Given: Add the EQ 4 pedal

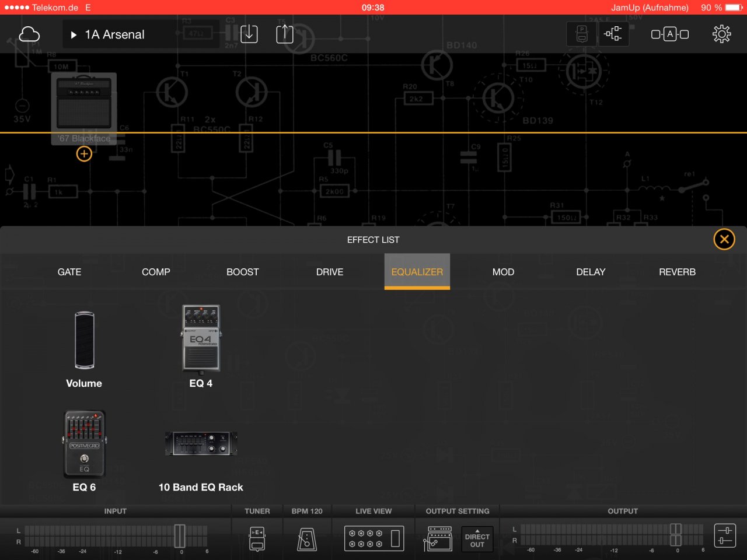Looking at the screenshot, I should coord(201,339).
